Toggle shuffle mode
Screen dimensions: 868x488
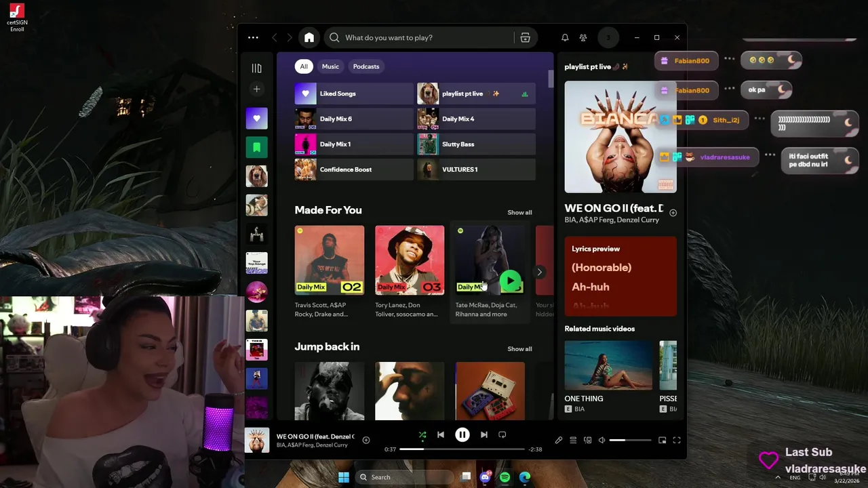click(422, 434)
